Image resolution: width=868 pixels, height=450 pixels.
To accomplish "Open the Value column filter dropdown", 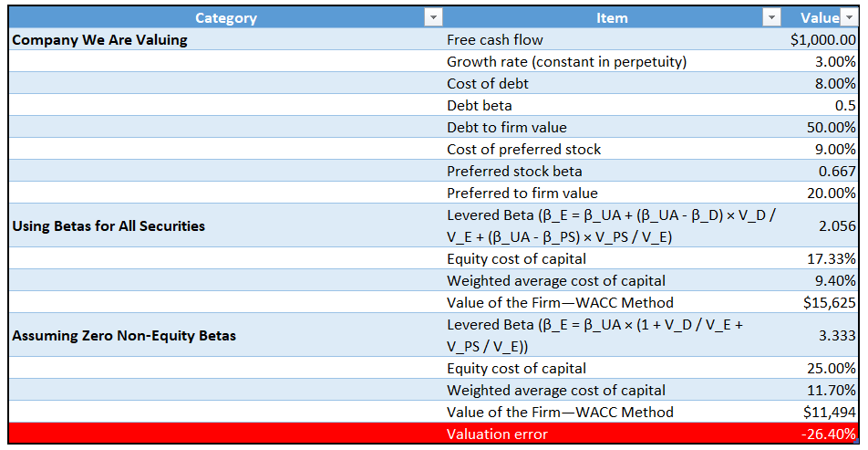I will tap(849, 18).
